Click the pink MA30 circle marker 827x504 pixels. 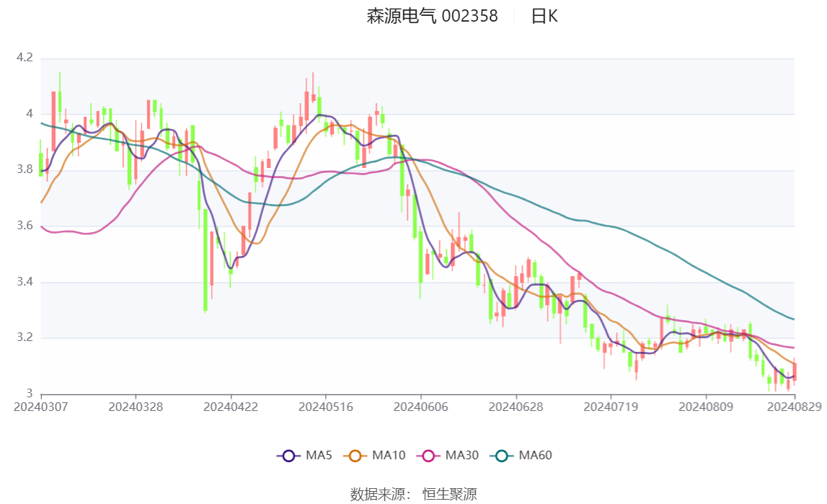(428, 456)
